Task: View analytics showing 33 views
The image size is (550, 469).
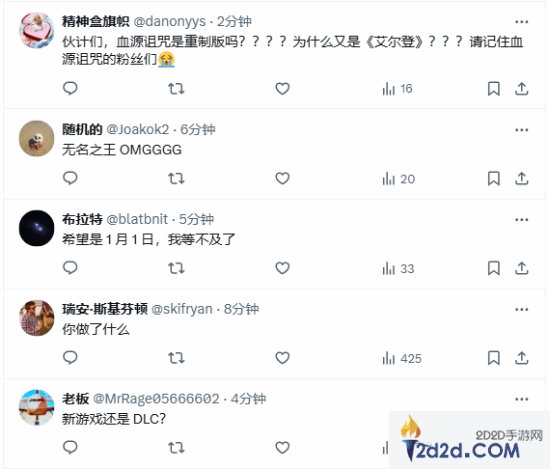Action: tap(398, 269)
